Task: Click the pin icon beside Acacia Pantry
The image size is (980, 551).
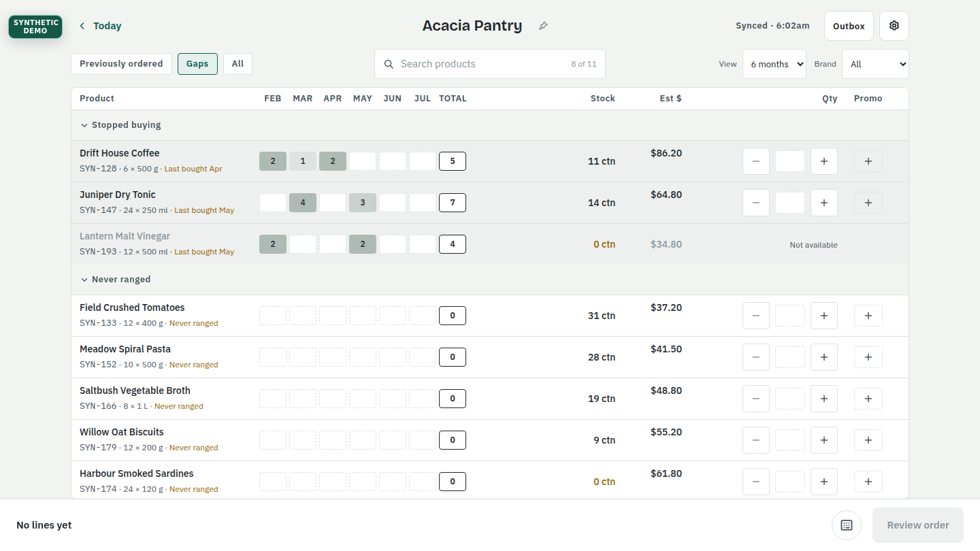Action: (x=543, y=26)
